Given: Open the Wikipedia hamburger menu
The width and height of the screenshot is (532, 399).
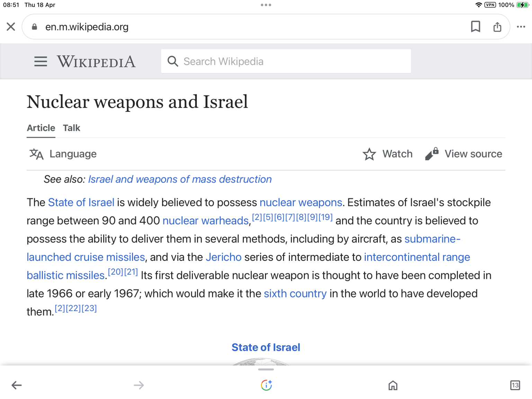Looking at the screenshot, I should 41,61.
